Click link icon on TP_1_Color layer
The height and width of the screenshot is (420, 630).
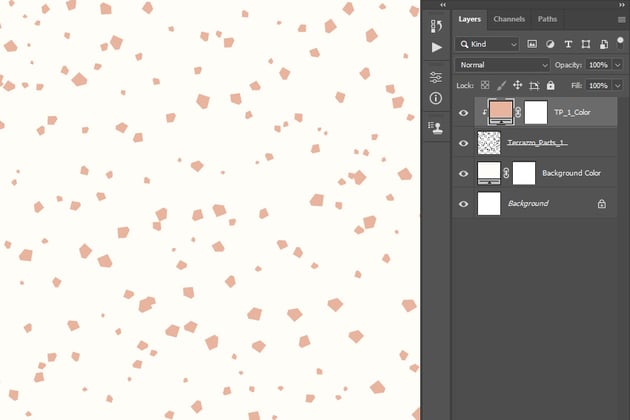(518, 113)
